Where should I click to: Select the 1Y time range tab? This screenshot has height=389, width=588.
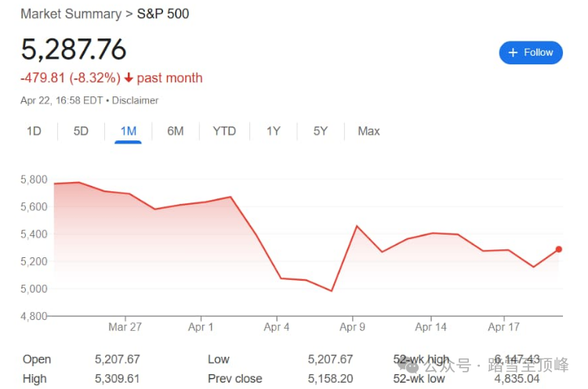click(x=273, y=131)
